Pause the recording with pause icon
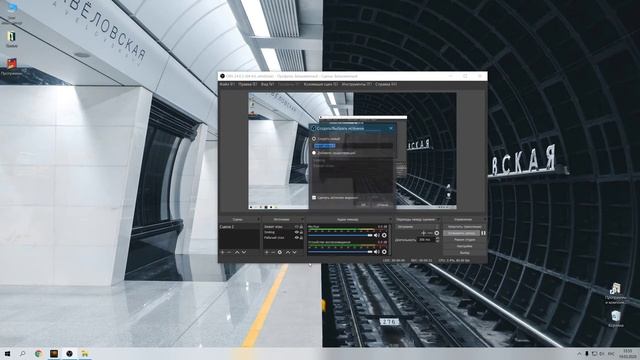This screenshot has height=360, width=640. [x=483, y=233]
